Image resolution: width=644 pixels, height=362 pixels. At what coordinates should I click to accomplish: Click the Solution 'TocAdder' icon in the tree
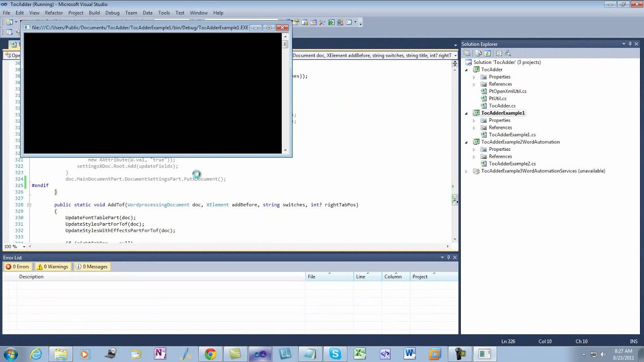point(468,62)
